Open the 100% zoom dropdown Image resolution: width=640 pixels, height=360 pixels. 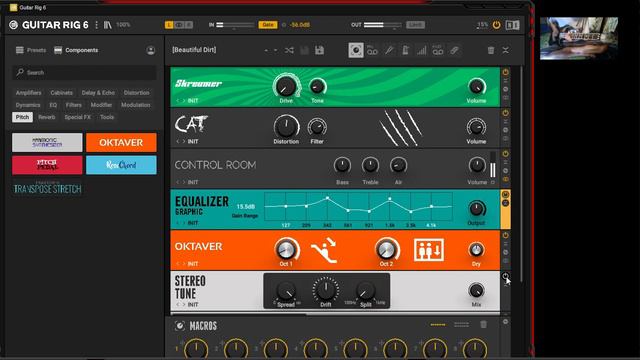click(123, 25)
